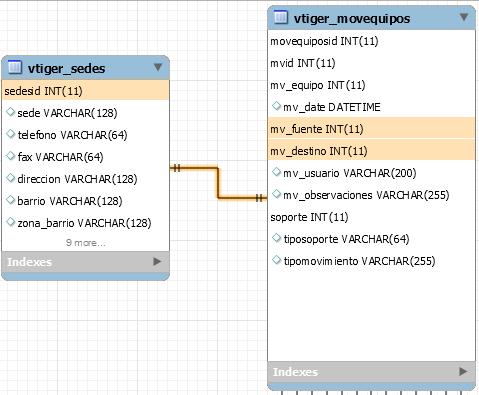
Task: Show the 9 more columns in vtiger_sedes
Action: click(x=86, y=243)
